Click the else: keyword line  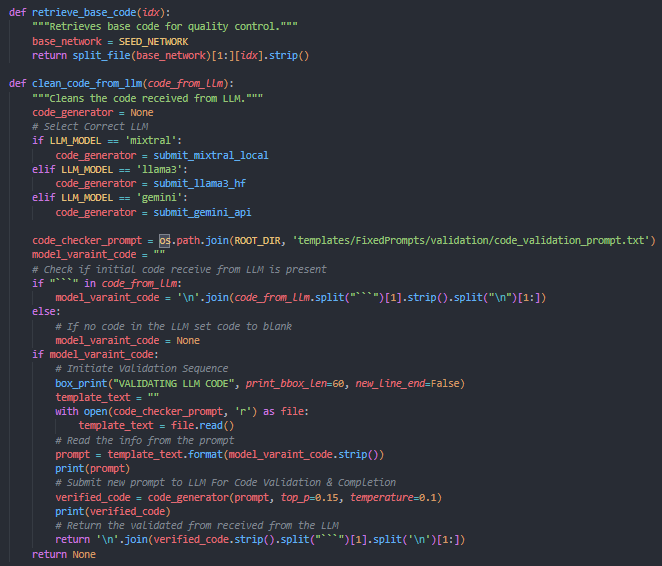(x=46, y=311)
